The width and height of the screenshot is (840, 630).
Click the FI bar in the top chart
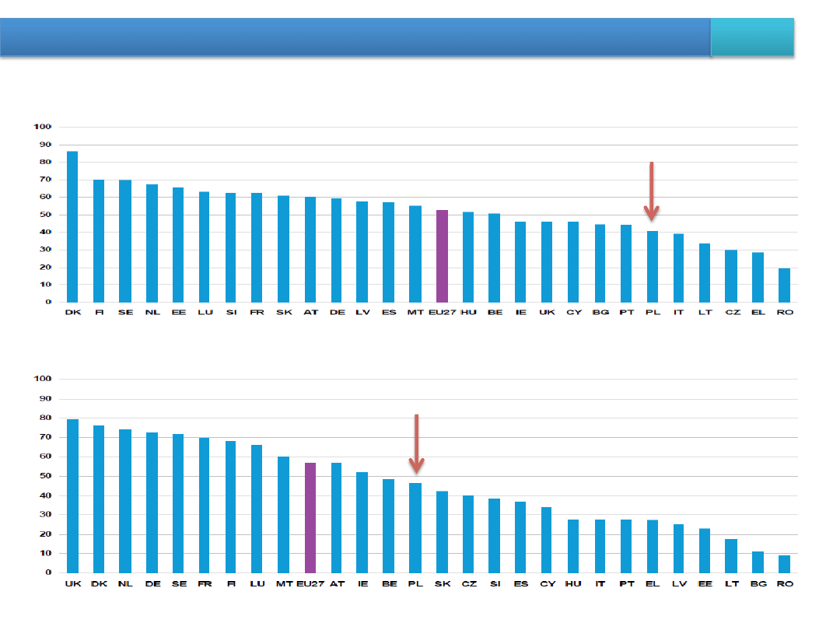[99, 241]
